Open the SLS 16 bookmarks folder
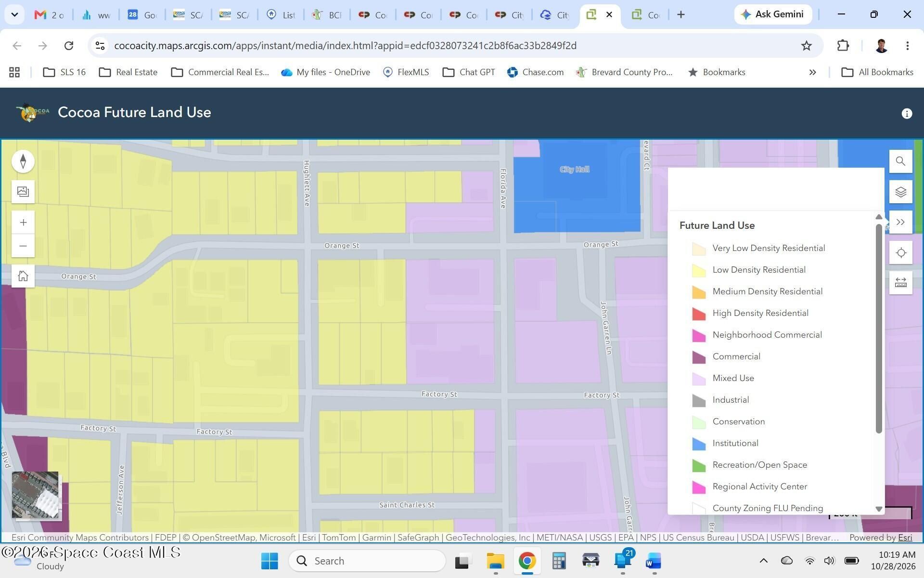This screenshot has width=924, height=578. [64, 72]
